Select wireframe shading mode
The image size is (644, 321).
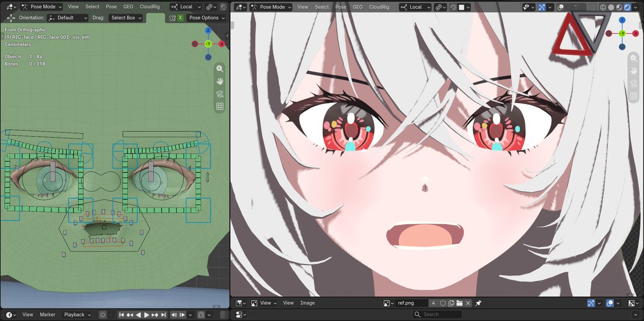point(603,7)
